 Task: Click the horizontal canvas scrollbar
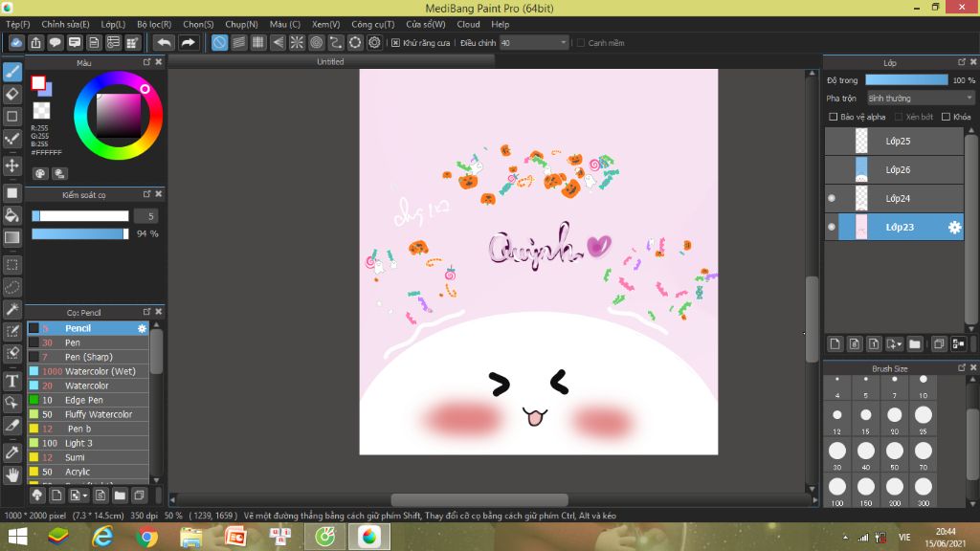(479, 500)
